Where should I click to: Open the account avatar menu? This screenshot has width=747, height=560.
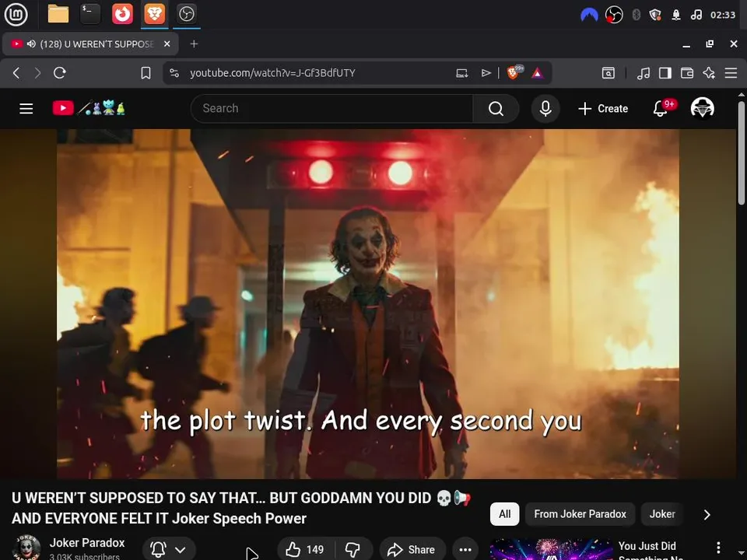click(702, 108)
